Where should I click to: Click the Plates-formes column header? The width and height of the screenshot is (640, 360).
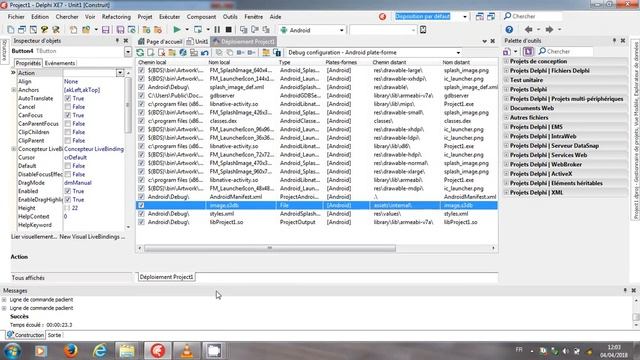(x=341, y=62)
